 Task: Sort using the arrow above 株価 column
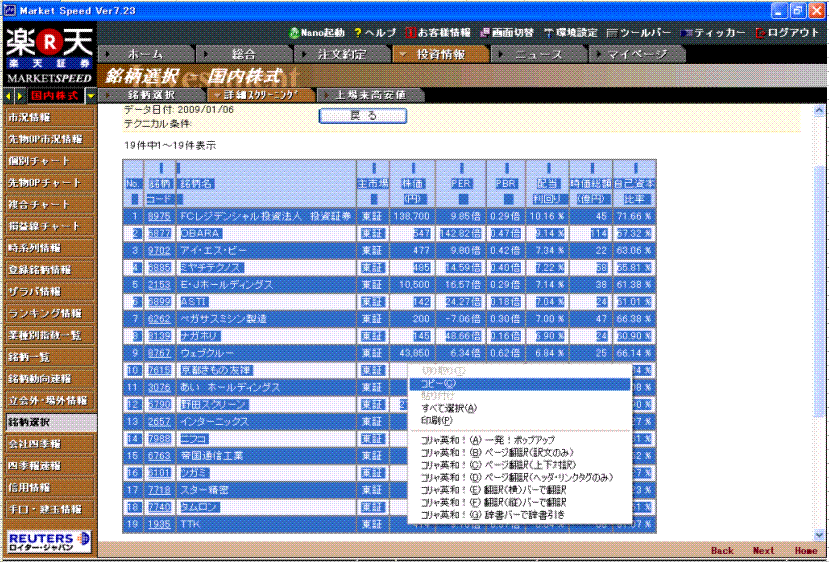click(413, 168)
